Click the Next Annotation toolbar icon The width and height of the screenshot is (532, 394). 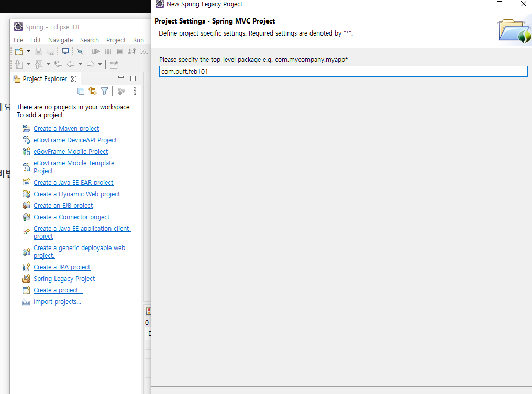tap(19, 64)
